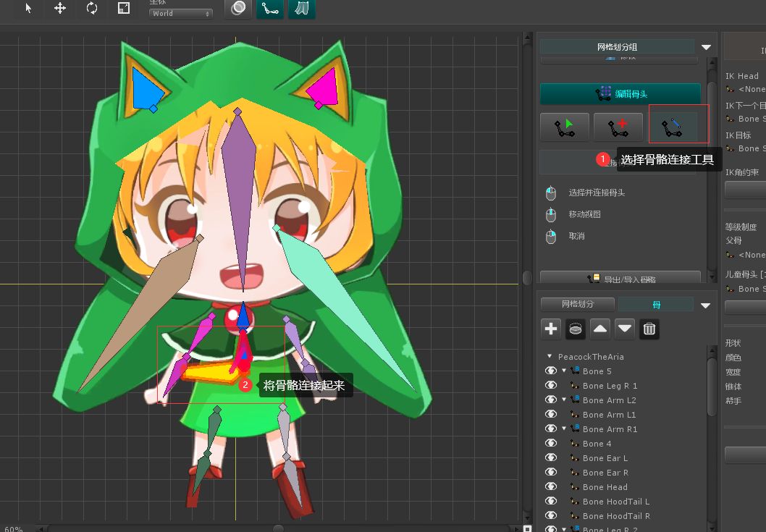Toggle bone display button in top toolbar
Viewport: 766px width, 532px height.
269,8
